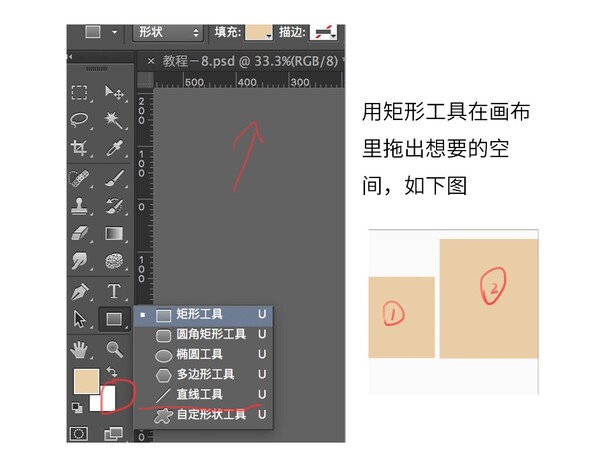The image size is (600, 452).
Task: Collapse the toolbox with the double arrow
Action: point(70,57)
